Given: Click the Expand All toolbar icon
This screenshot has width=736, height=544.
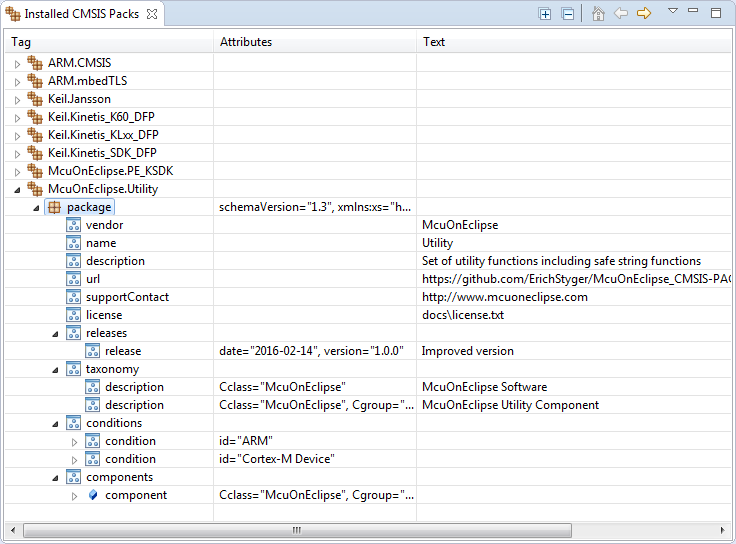Looking at the screenshot, I should (545, 14).
